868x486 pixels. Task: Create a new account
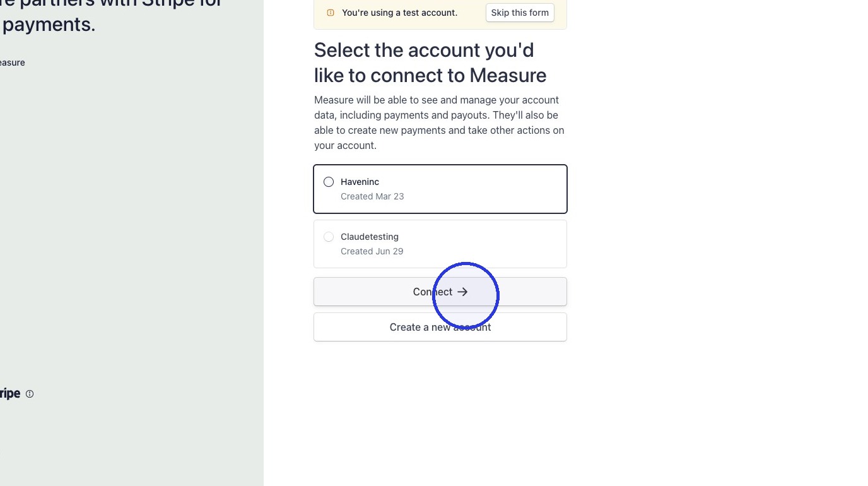click(440, 327)
